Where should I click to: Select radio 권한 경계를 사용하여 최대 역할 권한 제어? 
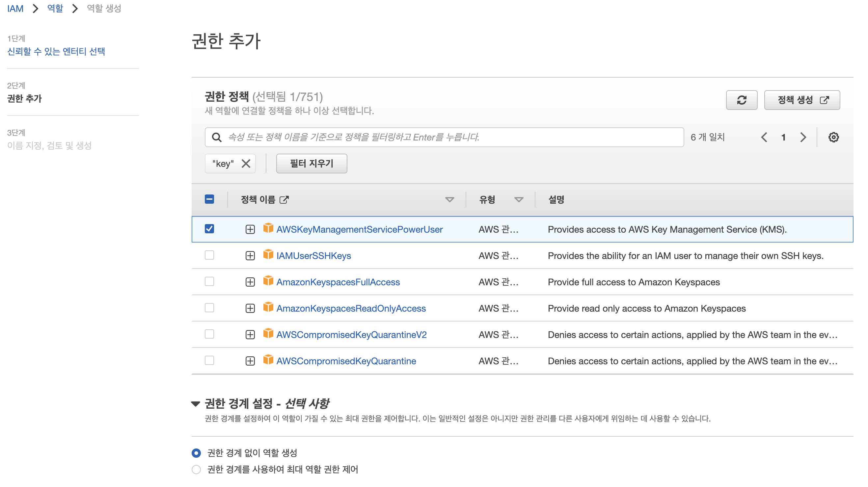[x=196, y=469]
